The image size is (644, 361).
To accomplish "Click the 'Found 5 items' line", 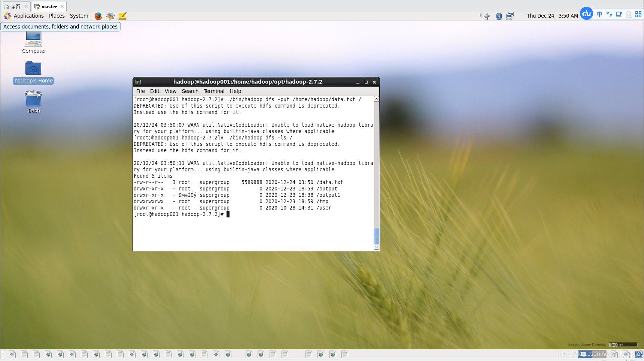I will (x=153, y=176).
